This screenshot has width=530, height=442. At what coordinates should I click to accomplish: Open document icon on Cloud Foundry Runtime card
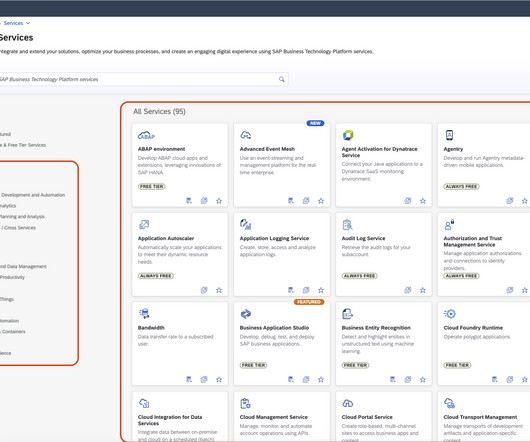click(x=495, y=379)
